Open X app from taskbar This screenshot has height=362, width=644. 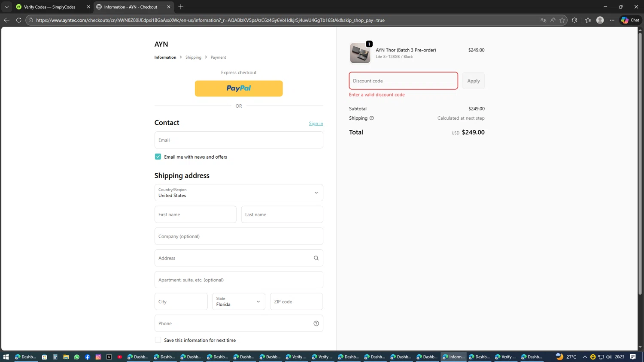109,357
